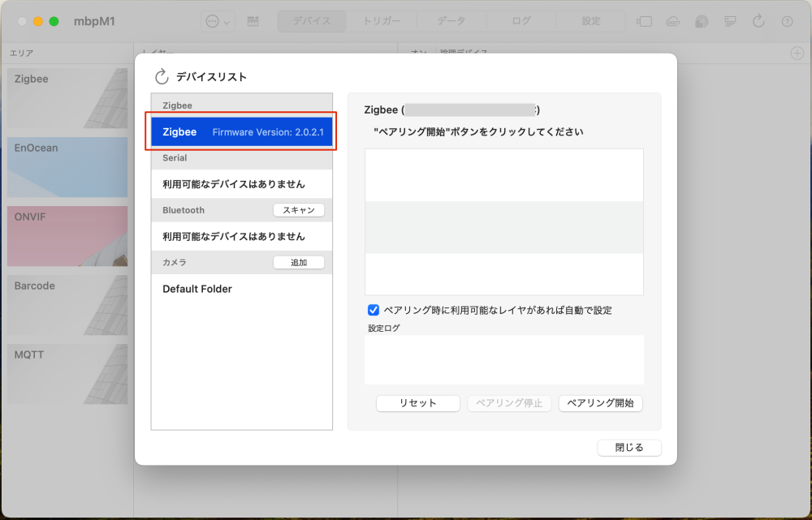Click the カメラ section label
Screen dimensions: 812x520
tap(175, 262)
